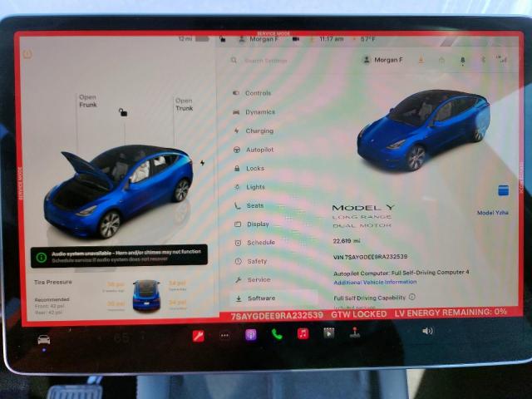Launch the purple Podcasts app

click(251, 335)
